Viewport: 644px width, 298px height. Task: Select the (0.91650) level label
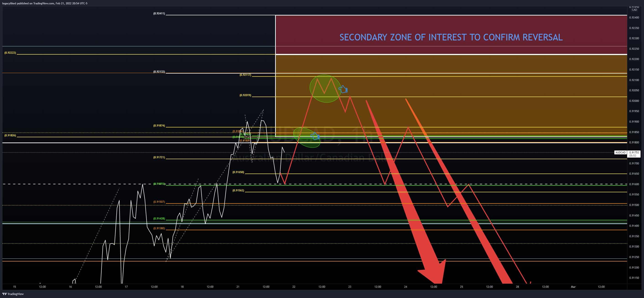pyautogui.click(x=238, y=172)
